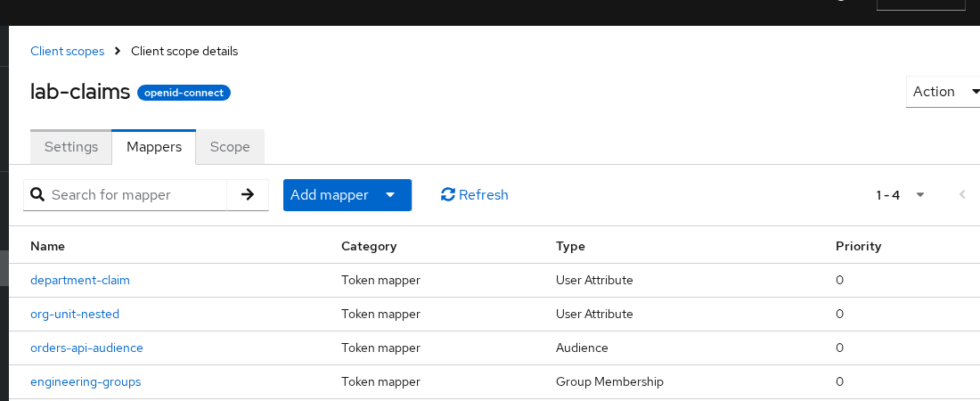Open the engineering-groups mapper
The image size is (980, 401).
coord(86,381)
